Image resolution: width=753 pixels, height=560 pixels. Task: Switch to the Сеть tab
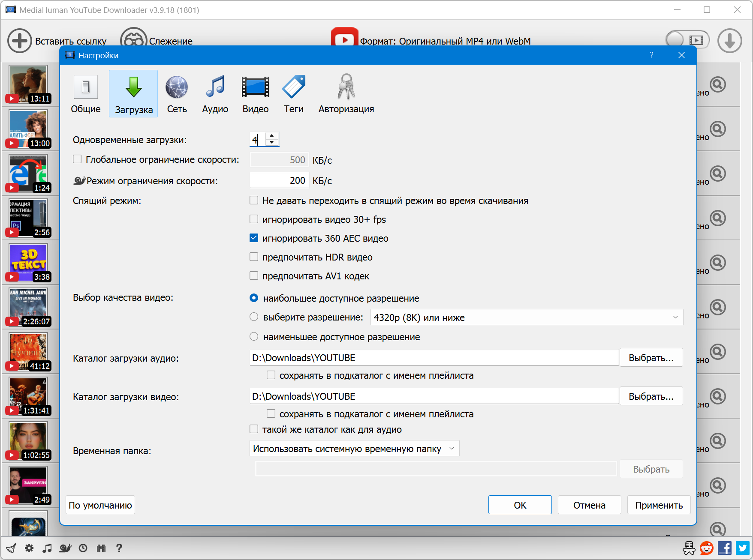[x=177, y=94]
